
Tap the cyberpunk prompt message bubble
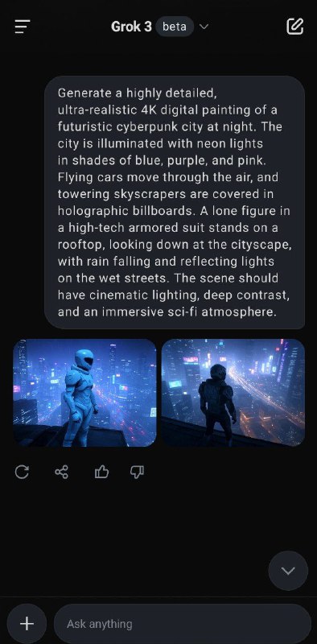175,202
